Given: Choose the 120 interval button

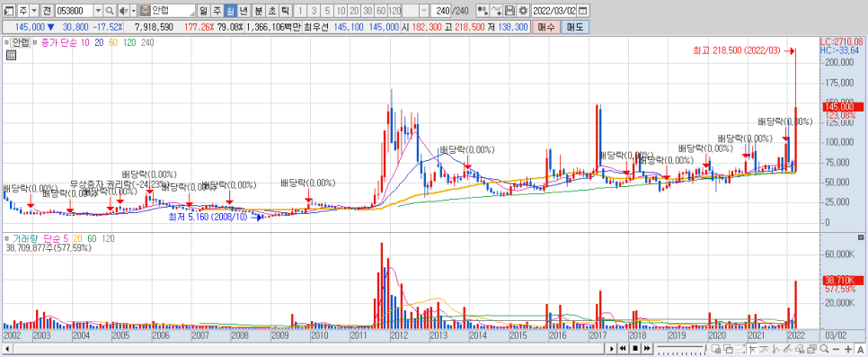Looking at the screenshot, I should point(394,11).
